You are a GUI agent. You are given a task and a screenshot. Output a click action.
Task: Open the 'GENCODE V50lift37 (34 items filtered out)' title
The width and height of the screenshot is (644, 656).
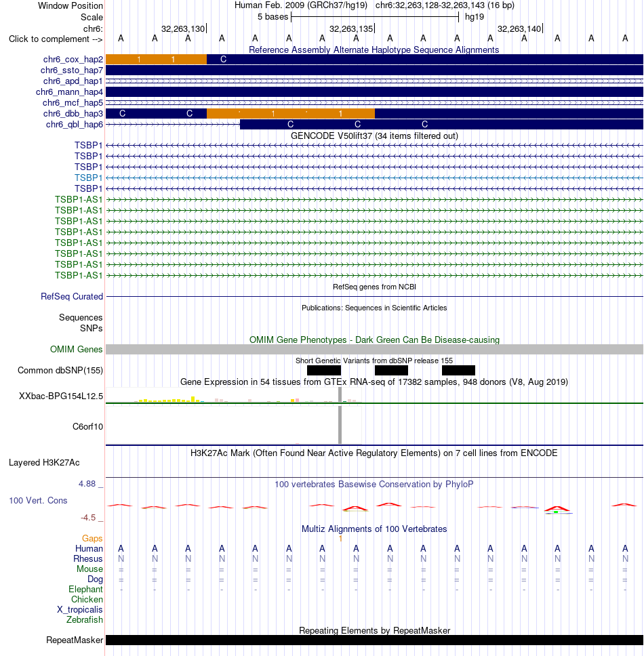click(x=374, y=136)
